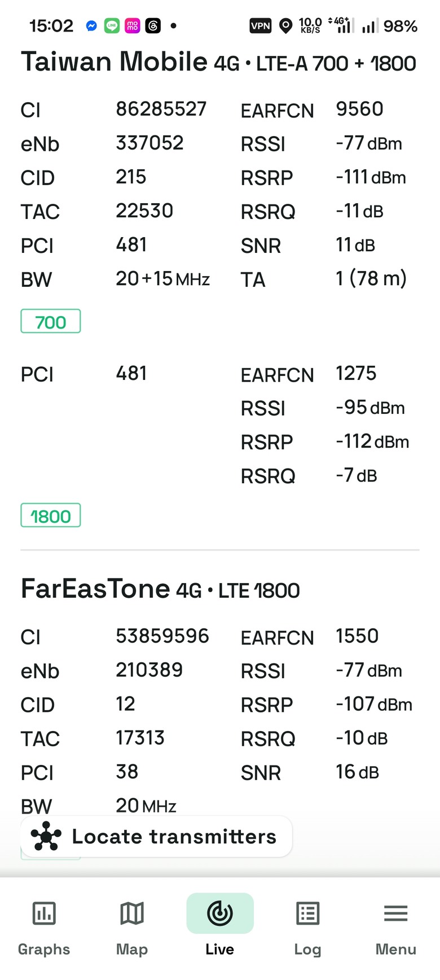Tap the CI value 86285527
The height and width of the screenshot is (980, 440).
[161, 109]
